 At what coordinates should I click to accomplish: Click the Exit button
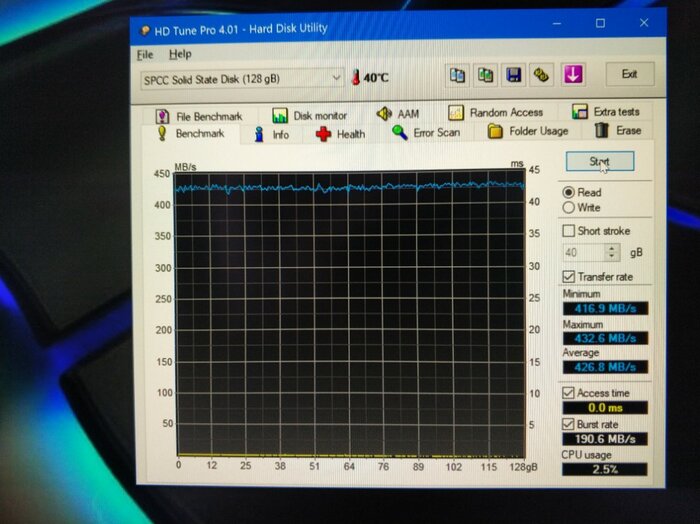(x=629, y=74)
